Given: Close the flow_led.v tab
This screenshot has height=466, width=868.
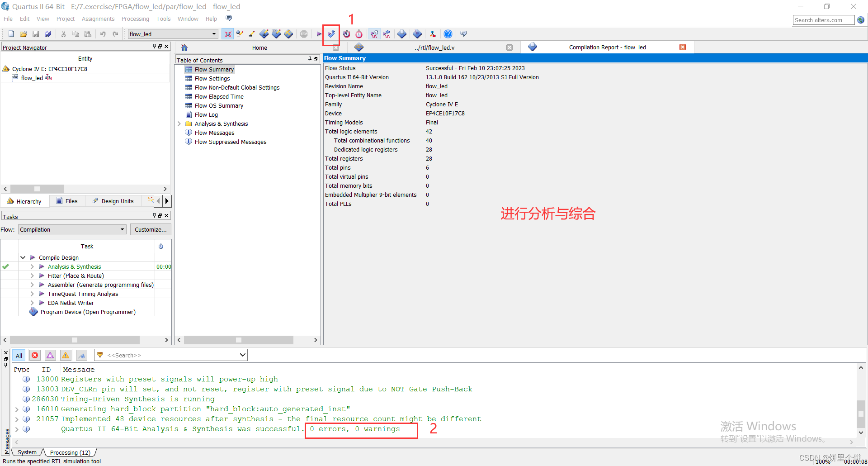Looking at the screenshot, I should pos(509,48).
